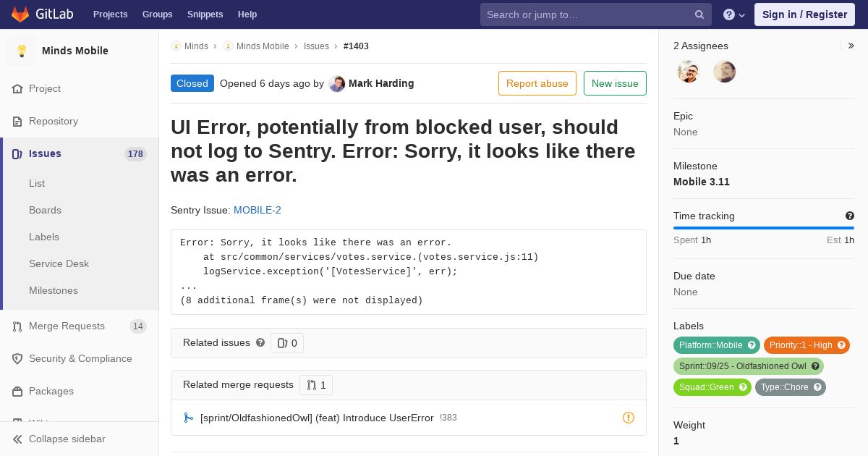Screen dimensions: 868x456
Task: Click the pipeline warning icon for !383
Action: tap(629, 418)
